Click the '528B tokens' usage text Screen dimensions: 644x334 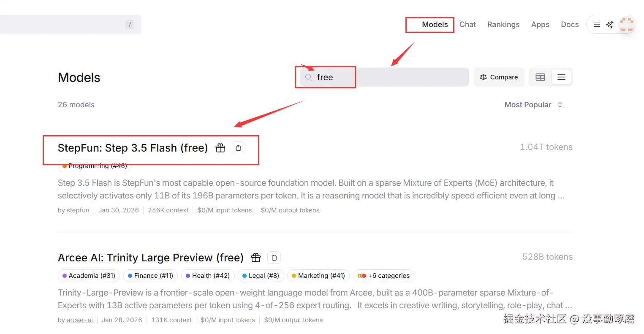coord(547,257)
